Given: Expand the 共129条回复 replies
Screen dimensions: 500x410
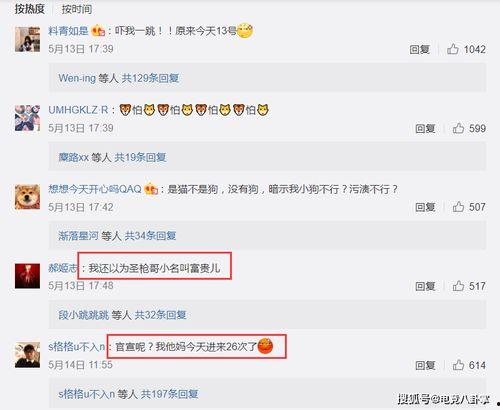Looking at the screenshot, I should (x=150, y=78).
